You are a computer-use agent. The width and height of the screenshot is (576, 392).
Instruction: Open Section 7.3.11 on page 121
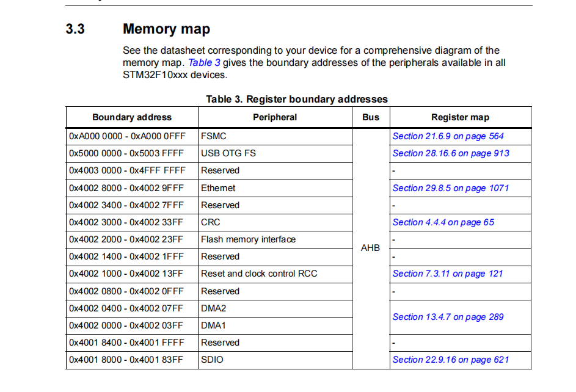click(448, 274)
